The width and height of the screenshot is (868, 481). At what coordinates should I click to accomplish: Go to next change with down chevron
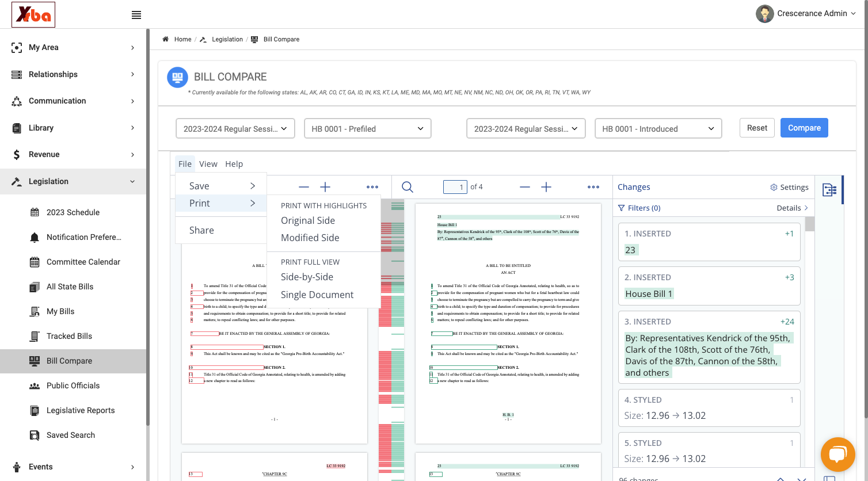[801, 479]
